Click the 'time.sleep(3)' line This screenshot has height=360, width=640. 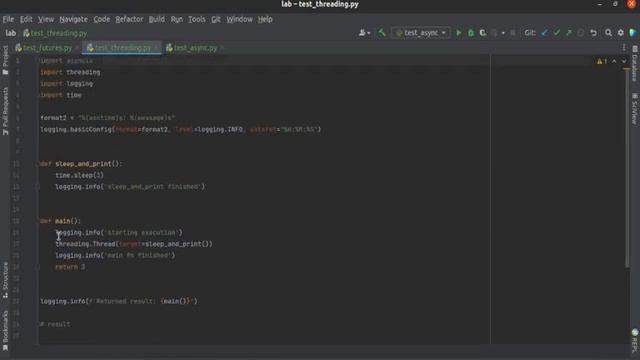coord(80,176)
